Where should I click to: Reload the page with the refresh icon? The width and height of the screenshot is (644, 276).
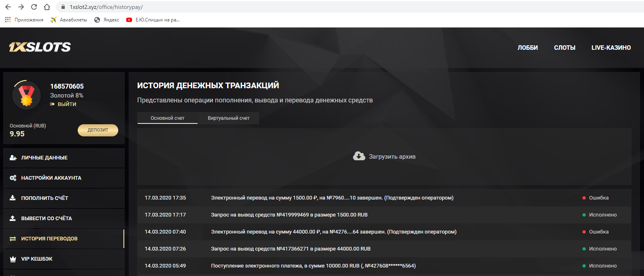click(34, 7)
